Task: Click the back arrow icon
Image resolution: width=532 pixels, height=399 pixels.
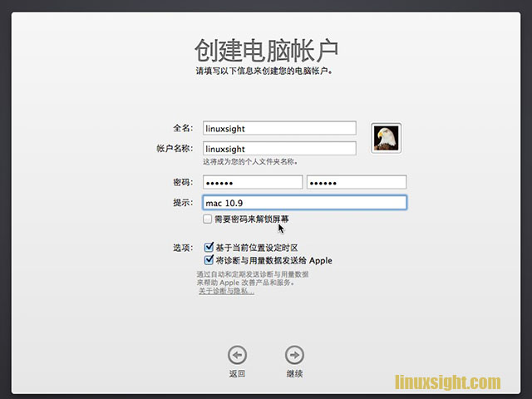Action: click(237, 355)
